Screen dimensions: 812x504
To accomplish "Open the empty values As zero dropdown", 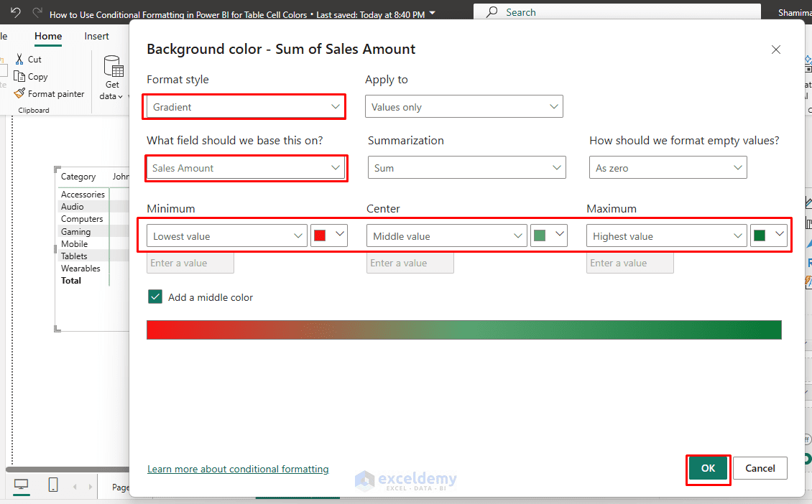I will click(x=668, y=168).
